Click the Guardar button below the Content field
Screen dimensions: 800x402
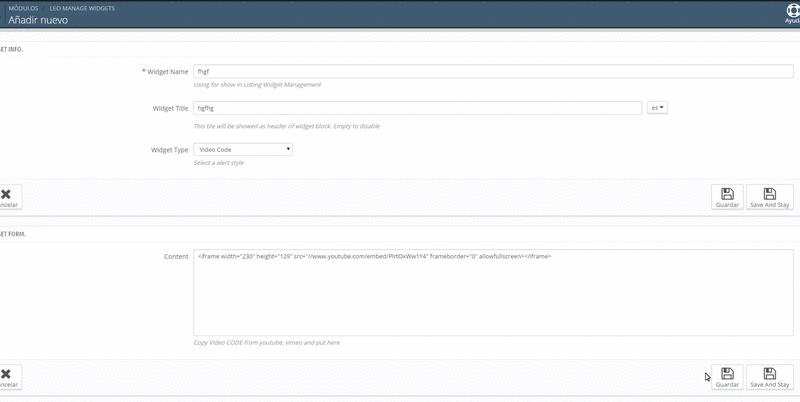coord(727,377)
